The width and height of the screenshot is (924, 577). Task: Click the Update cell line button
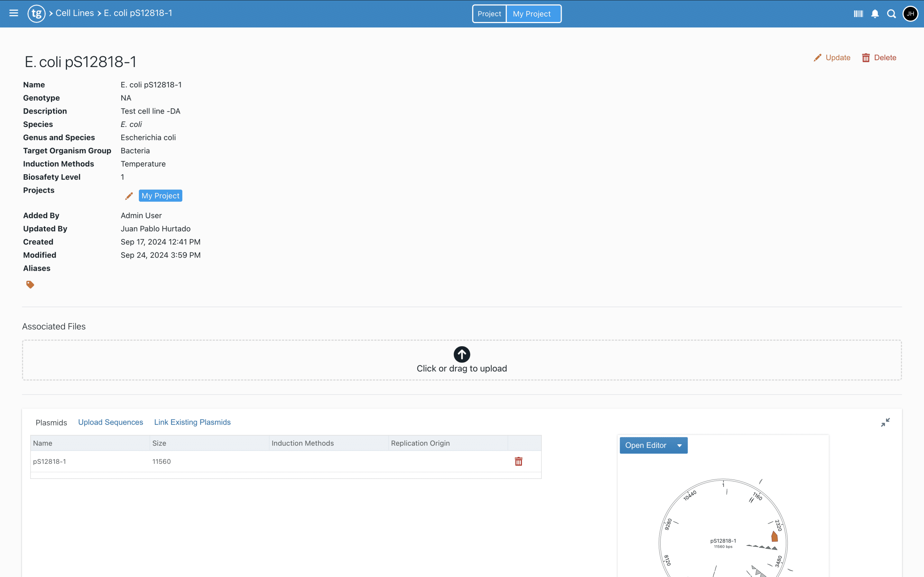(832, 58)
